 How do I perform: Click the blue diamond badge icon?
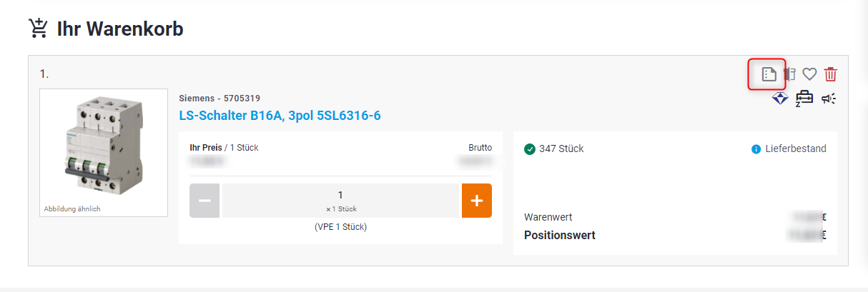click(x=780, y=99)
